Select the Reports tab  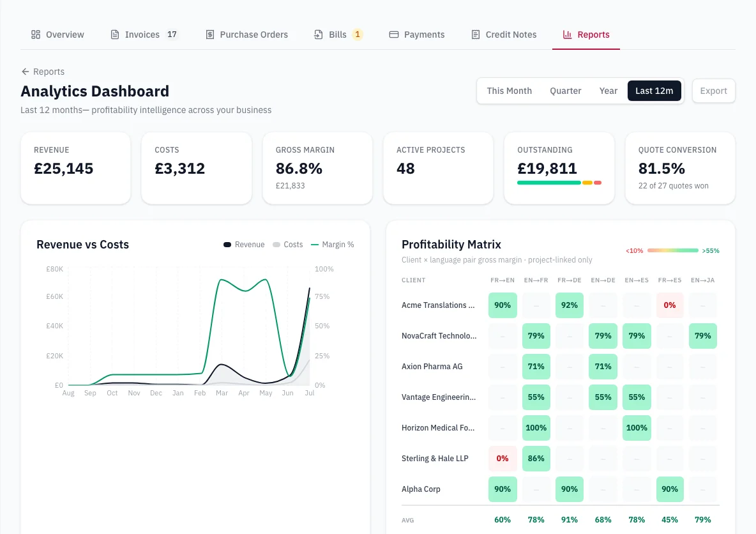586,34
